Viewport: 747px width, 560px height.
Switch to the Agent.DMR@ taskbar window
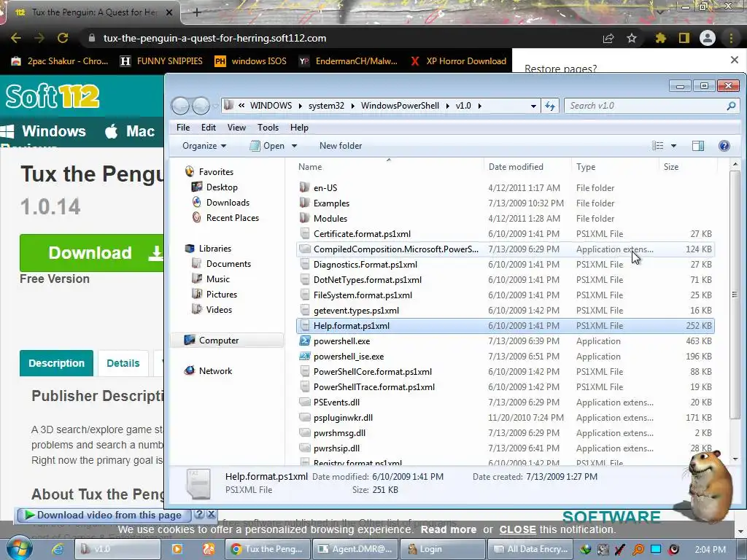click(355, 549)
